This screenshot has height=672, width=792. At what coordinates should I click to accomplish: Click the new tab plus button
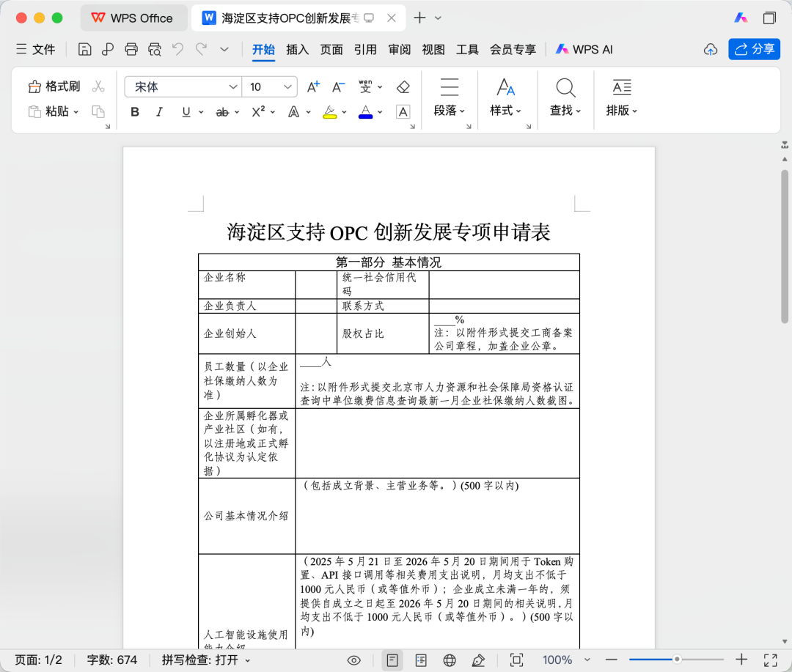(419, 18)
